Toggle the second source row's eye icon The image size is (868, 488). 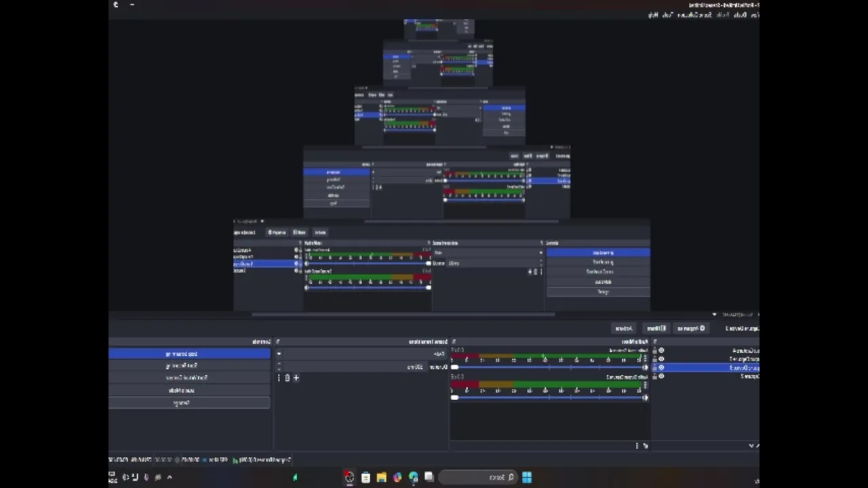pos(661,359)
